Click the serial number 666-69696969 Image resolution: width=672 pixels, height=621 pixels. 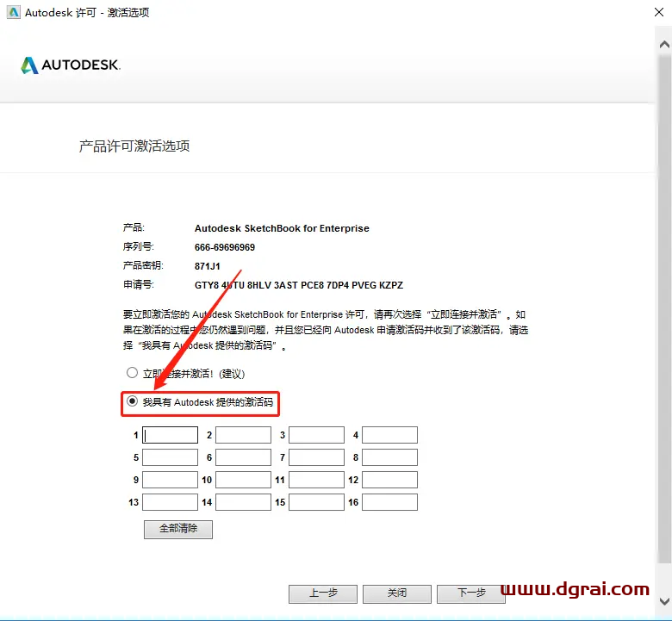coord(225,247)
